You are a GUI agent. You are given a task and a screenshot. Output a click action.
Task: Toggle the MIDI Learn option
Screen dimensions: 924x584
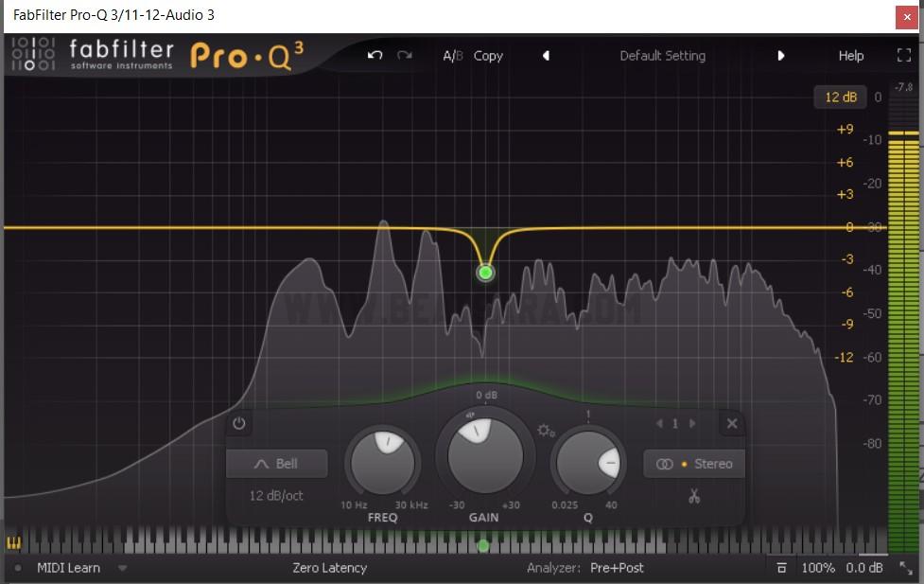click(x=68, y=568)
